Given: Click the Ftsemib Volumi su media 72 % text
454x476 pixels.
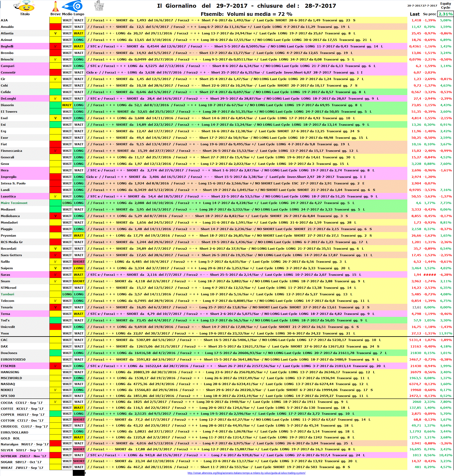Looking at the screenshot, I should pyautogui.click(x=246, y=14).
